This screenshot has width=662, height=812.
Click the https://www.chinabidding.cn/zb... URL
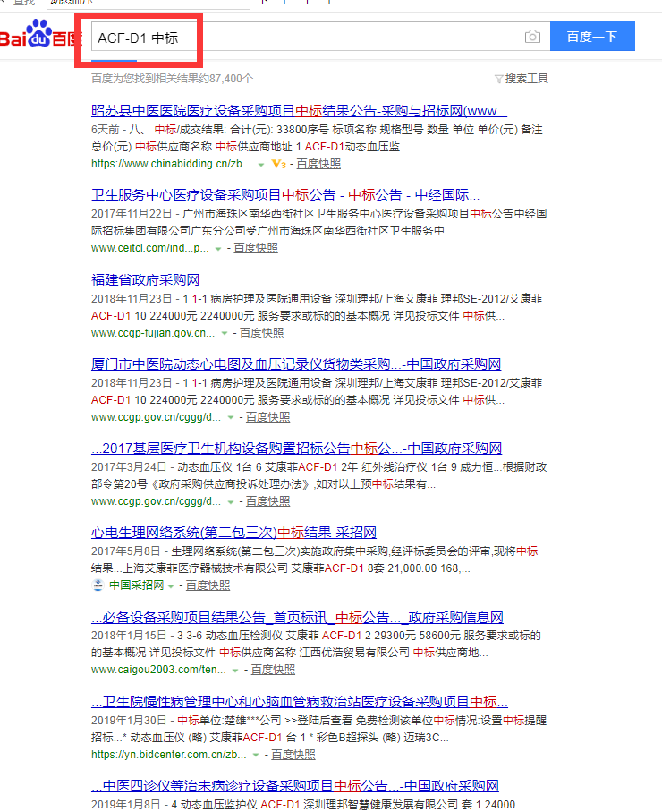(x=172, y=164)
